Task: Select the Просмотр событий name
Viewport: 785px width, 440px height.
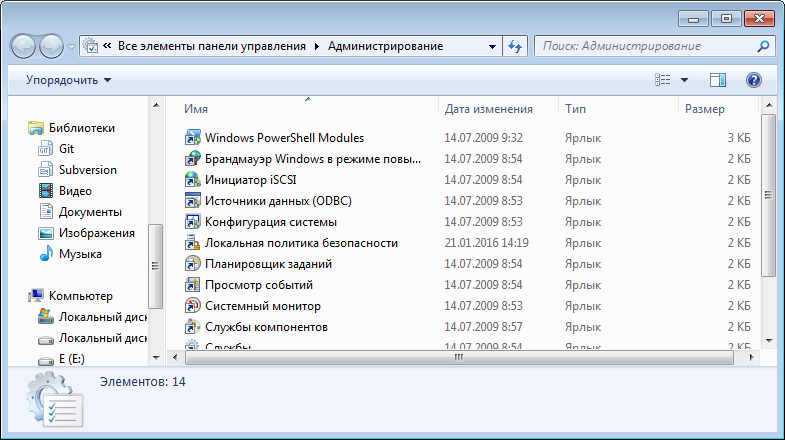Action: [259, 285]
